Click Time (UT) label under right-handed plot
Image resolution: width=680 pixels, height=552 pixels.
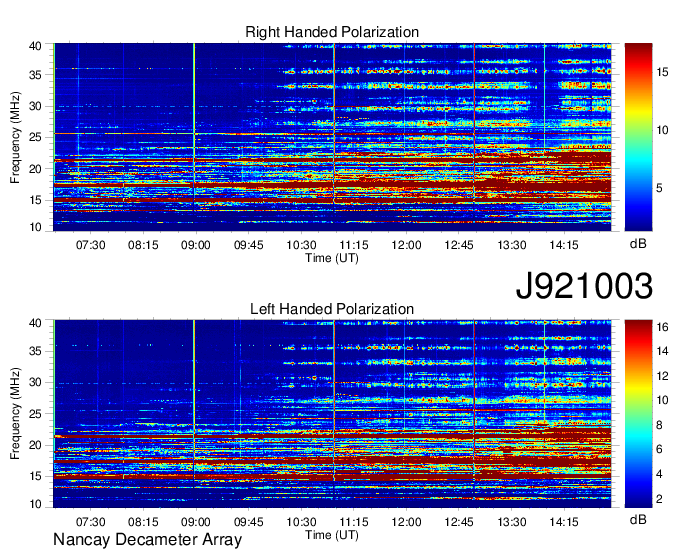[332, 258]
